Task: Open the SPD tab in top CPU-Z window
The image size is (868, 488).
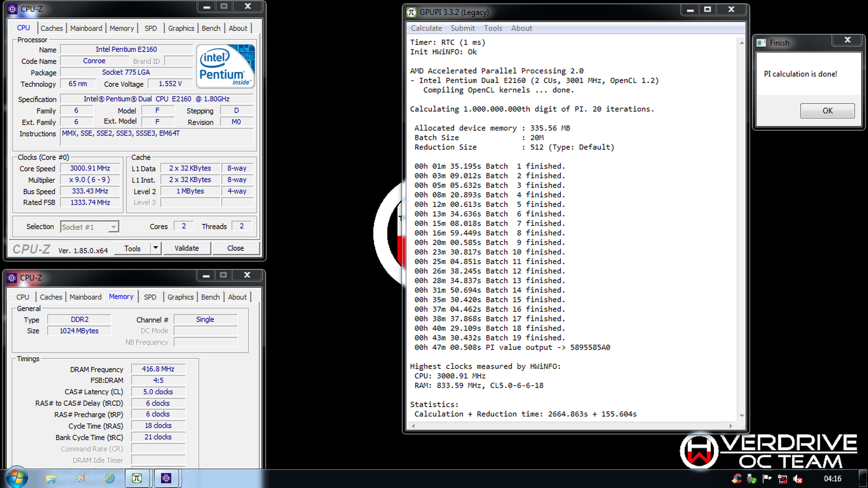Action: [x=151, y=28]
